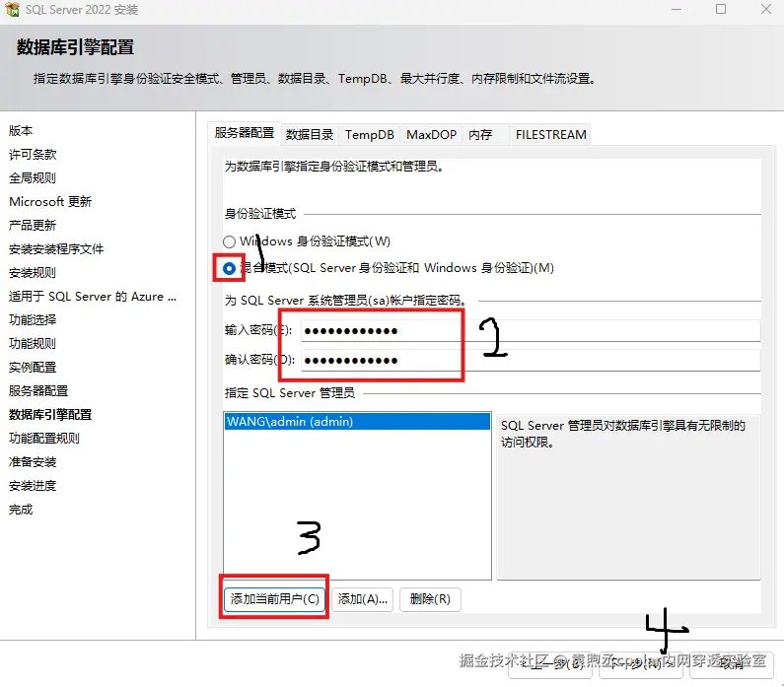Click the 输入密码 password field
The image size is (784, 687).
(531, 331)
